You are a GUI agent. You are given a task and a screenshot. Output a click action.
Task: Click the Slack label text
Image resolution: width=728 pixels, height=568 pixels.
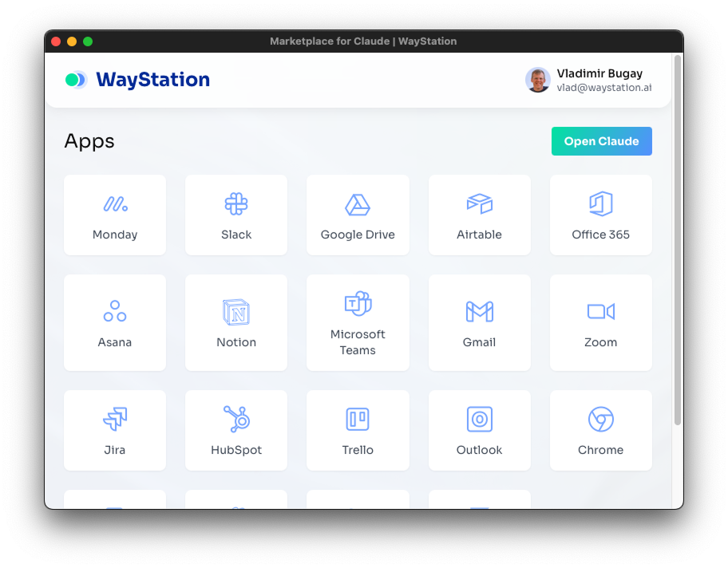tap(236, 235)
